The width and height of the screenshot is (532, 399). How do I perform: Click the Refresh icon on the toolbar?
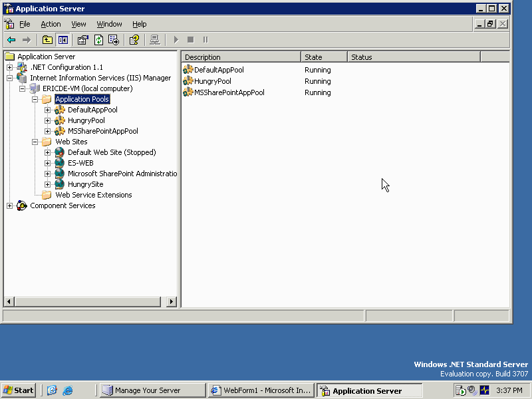[x=97, y=40]
